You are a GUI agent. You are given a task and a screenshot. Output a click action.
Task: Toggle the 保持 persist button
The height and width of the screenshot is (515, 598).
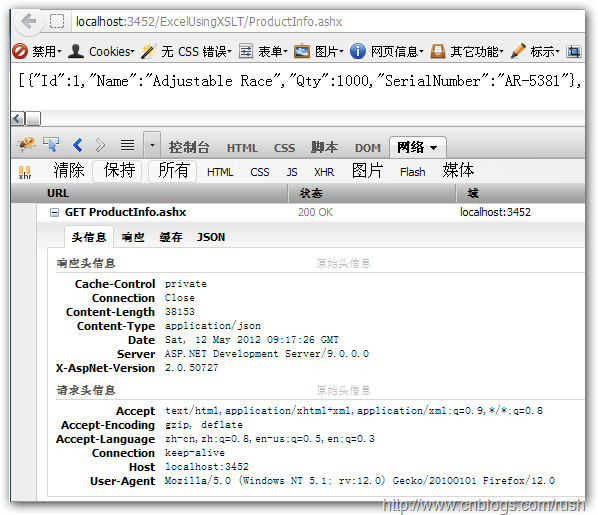[119, 171]
